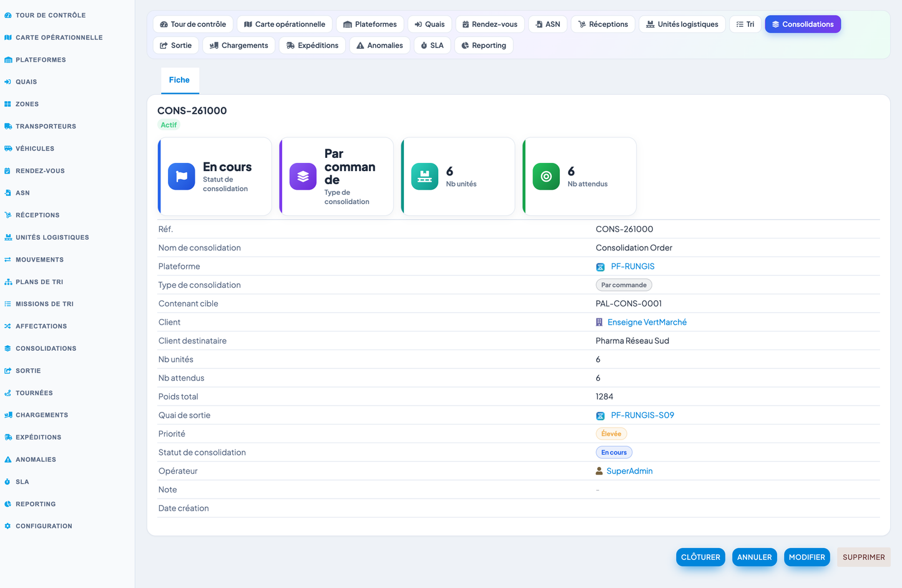Select the Fiche tab
Viewport: 902px width, 588px height.
[179, 81]
